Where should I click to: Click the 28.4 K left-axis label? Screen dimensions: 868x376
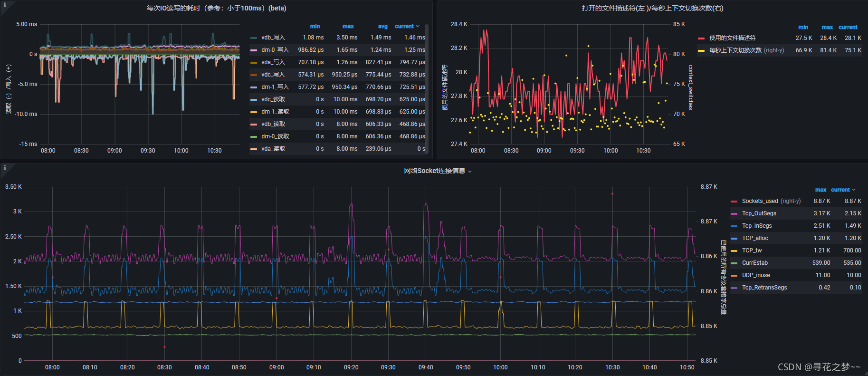click(459, 24)
